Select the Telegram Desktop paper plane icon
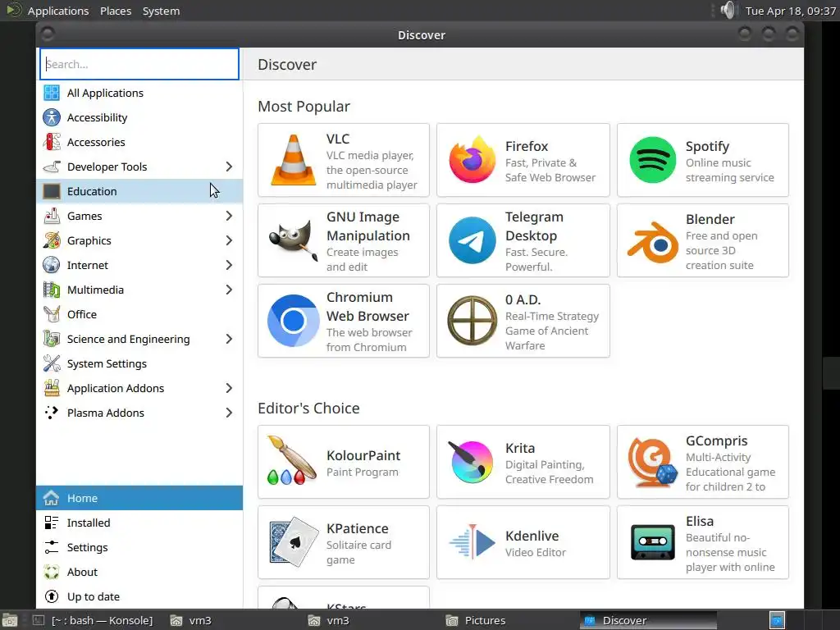This screenshot has height=630, width=840. [472, 240]
